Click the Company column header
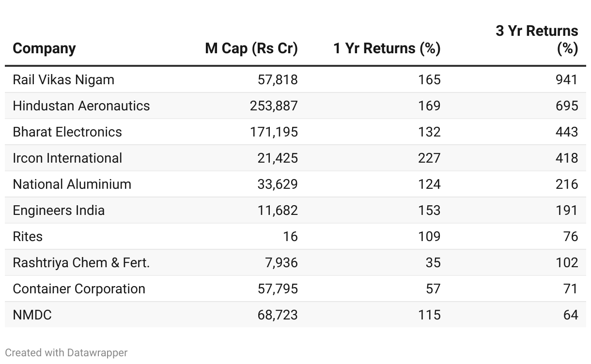591x364 pixels. point(44,48)
